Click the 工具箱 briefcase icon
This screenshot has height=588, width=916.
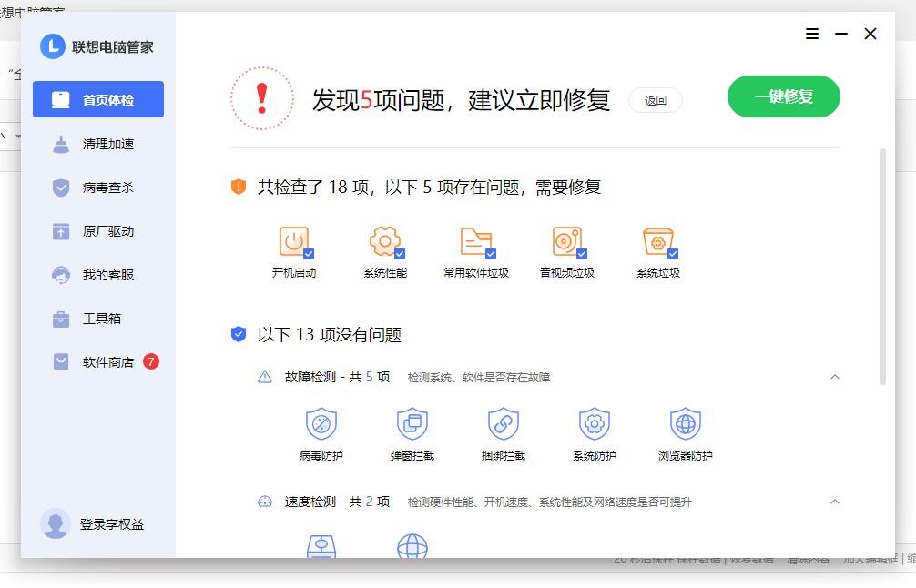(61, 319)
